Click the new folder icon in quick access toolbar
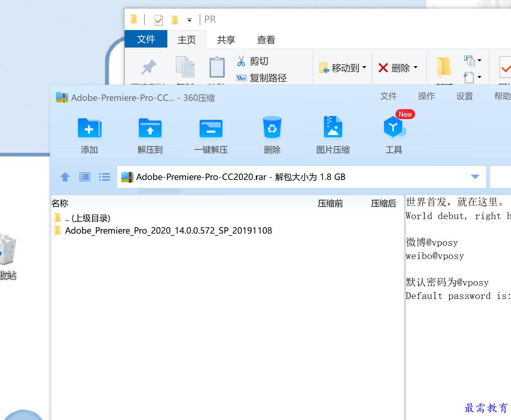Viewport: 511px width, 420px height. 175,19
